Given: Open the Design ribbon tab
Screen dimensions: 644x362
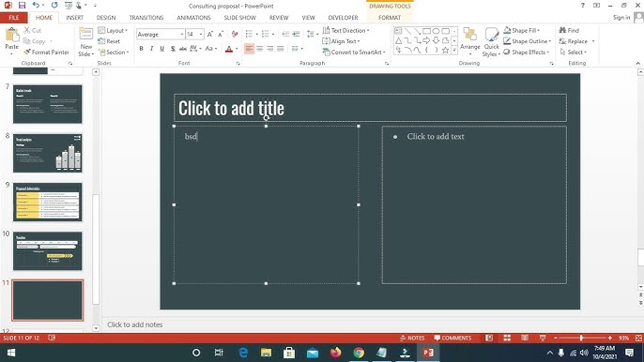Looking at the screenshot, I should pos(106,18).
